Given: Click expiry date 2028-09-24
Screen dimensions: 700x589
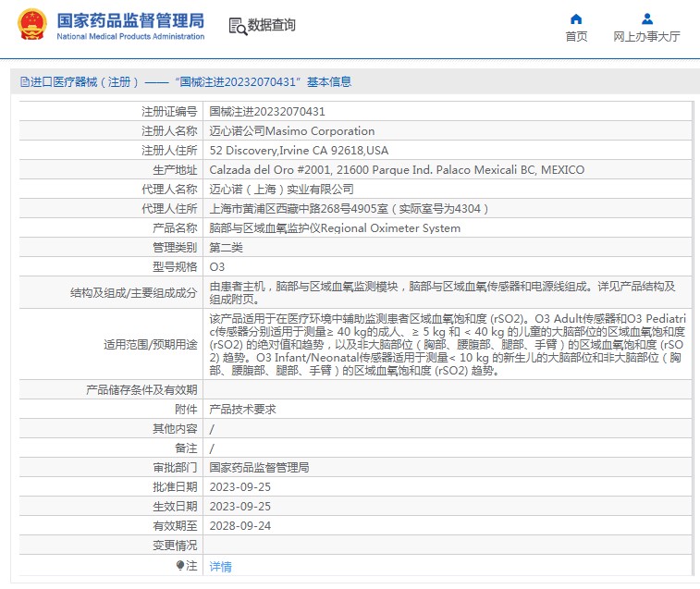Looking at the screenshot, I should pyautogui.click(x=240, y=526).
